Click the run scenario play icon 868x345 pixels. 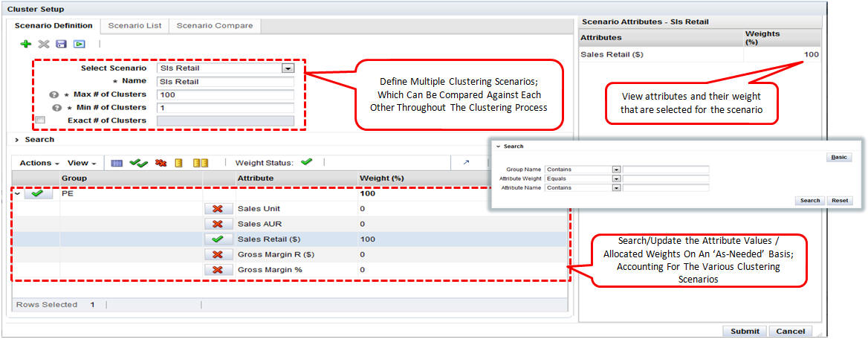[x=80, y=44]
